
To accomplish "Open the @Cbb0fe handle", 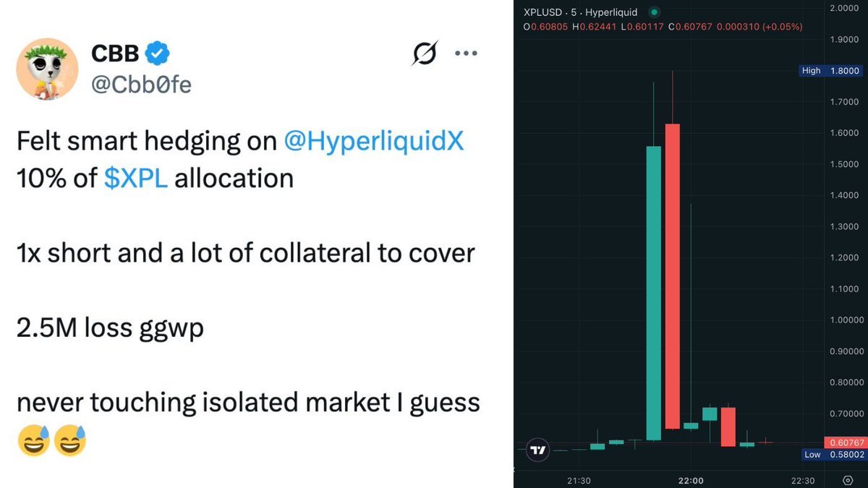I will pyautogui.click(x=141, y=85).
